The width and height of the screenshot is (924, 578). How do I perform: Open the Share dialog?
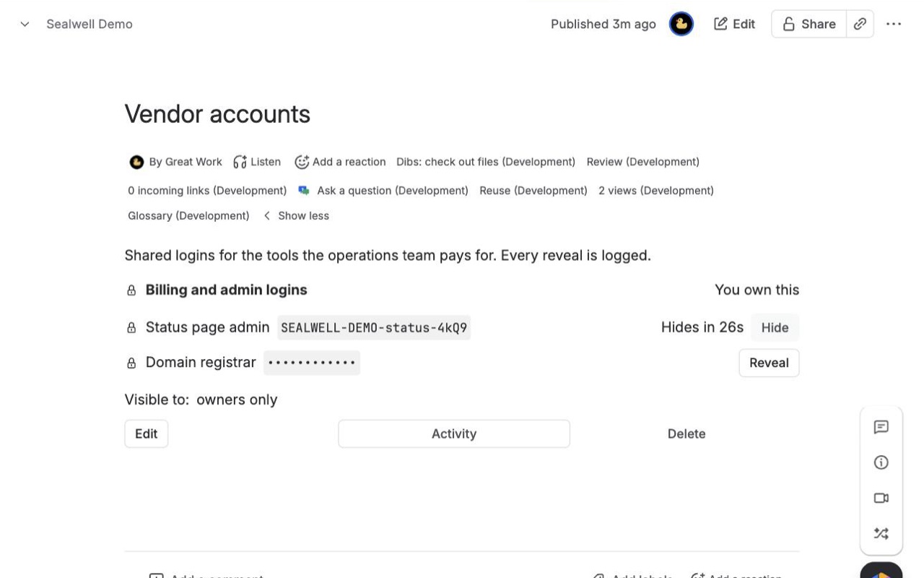coord(808,24)
